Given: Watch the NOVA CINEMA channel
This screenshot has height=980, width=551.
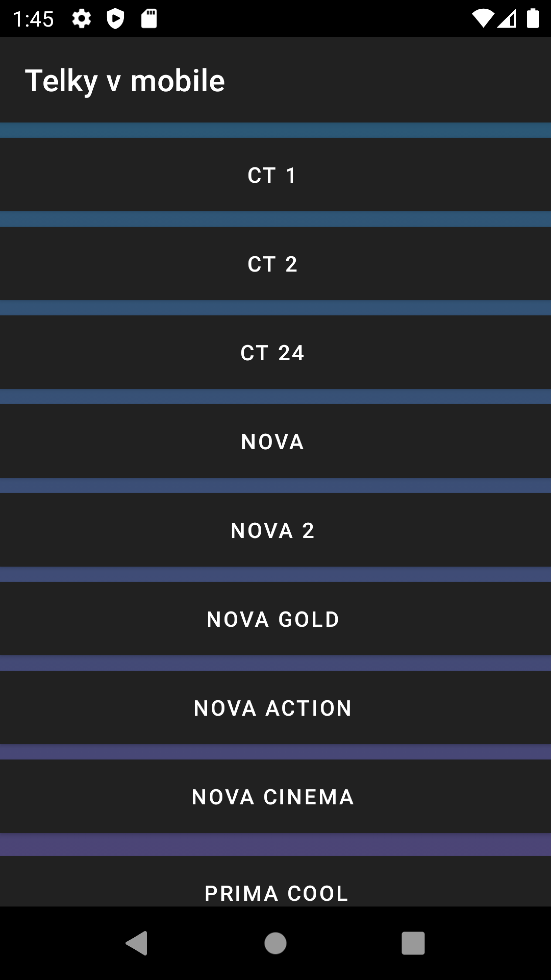Looking at the screenshot, I should (275, 796).
